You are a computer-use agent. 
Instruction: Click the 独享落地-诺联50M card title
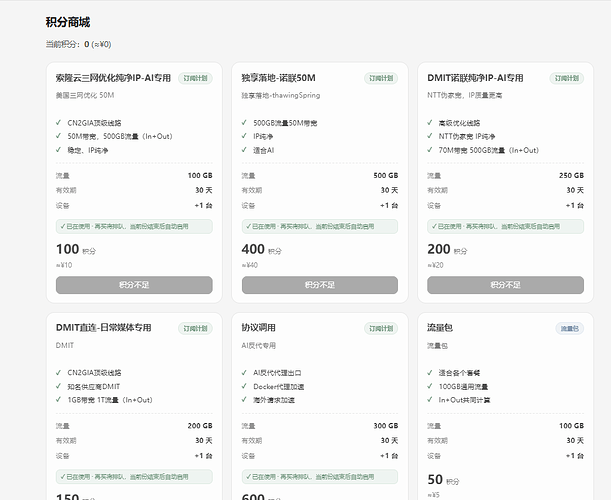point(278,78)
